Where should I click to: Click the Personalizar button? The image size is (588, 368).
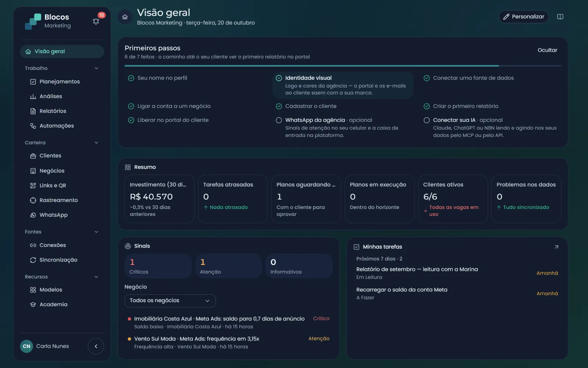tap(523, 17)
